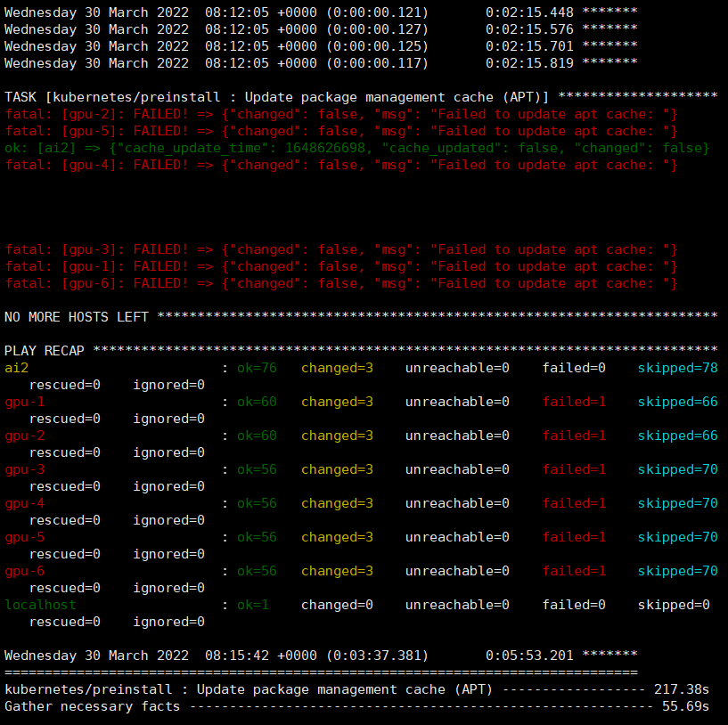Click the 217.38s duration value
The image size is (728, 725).
[x=682, y=689]
